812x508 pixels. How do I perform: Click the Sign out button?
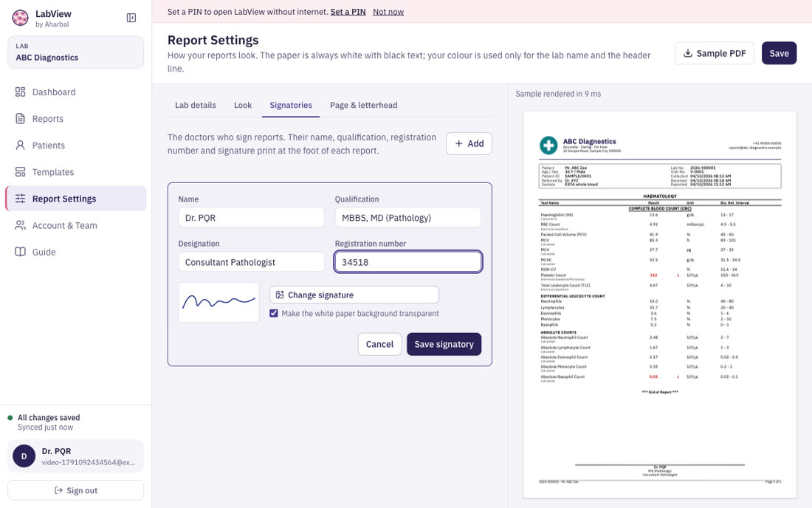point(75,490)
